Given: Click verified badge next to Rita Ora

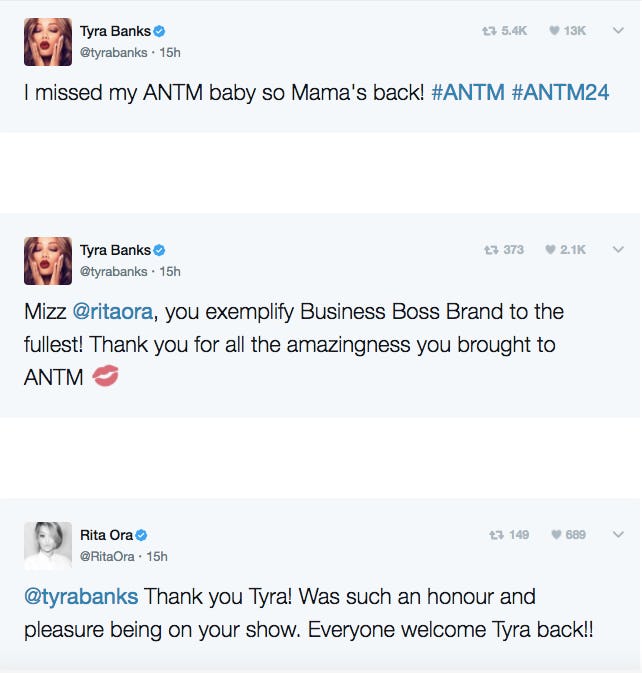Looking at the screenshot, I should coord(142,536).
